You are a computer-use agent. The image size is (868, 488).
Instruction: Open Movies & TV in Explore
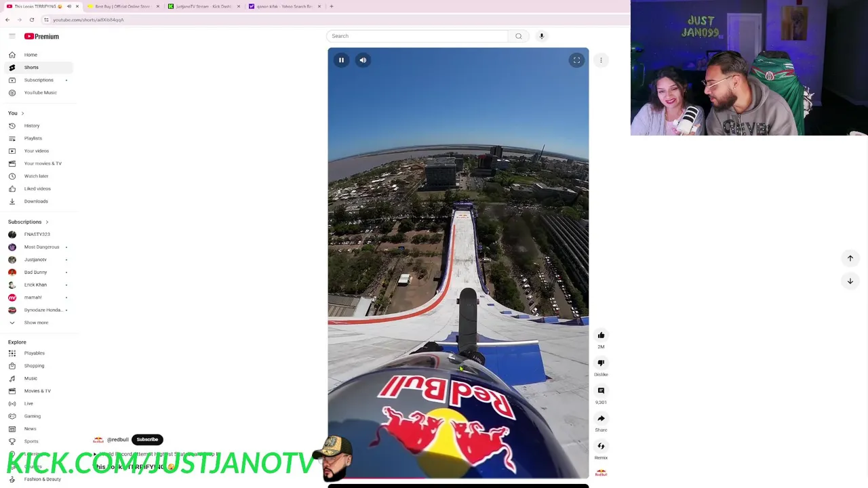[x=37, y=391]
